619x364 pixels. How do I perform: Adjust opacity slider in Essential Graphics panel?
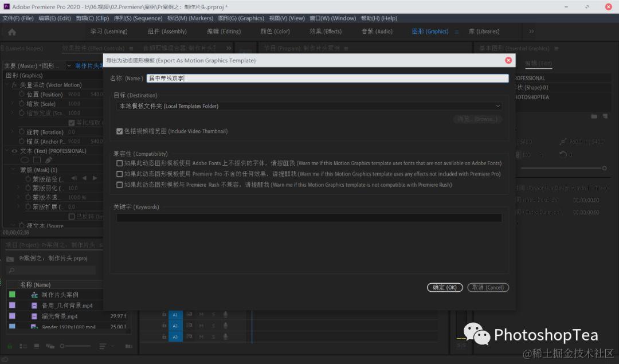[x=563, y=168]
